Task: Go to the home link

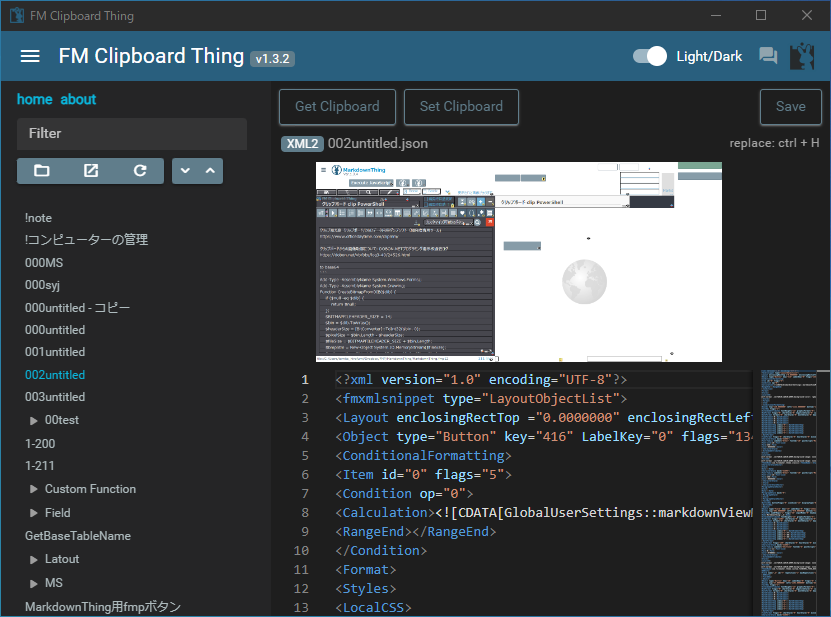Action: 34,99
